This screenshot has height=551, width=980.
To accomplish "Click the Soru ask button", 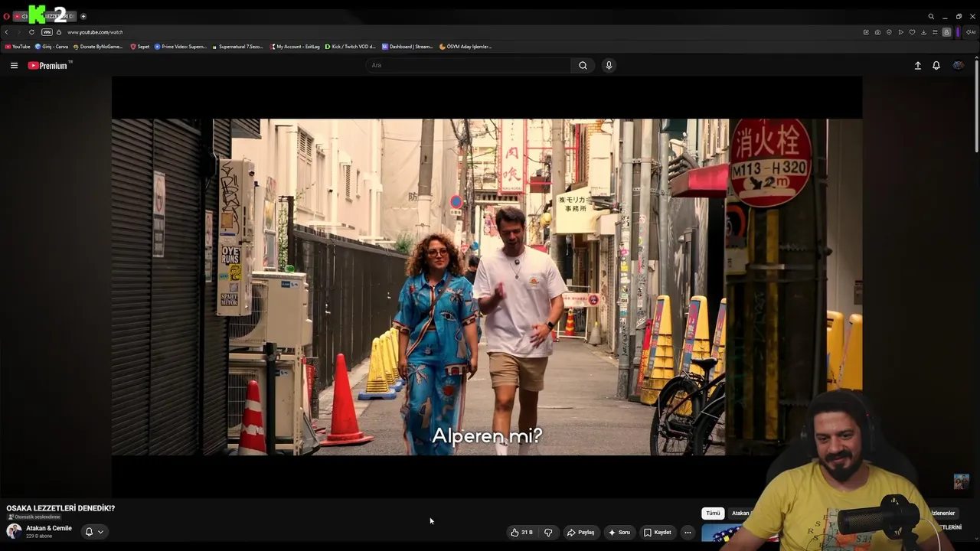I will tap(619, 533).
